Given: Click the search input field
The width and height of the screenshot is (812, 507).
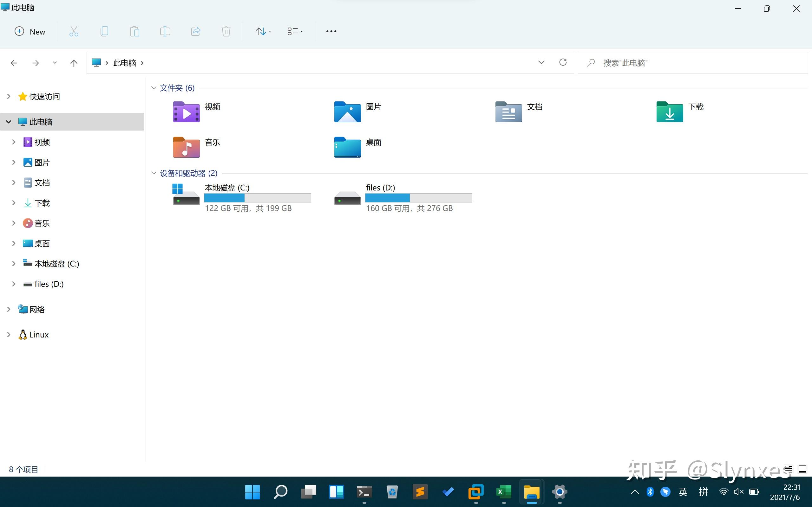Looking at the screenshot, I should (692, 62).
